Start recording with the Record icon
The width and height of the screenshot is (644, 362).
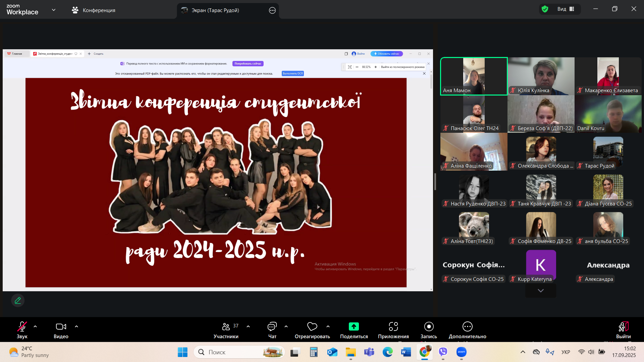click(429, 327)
